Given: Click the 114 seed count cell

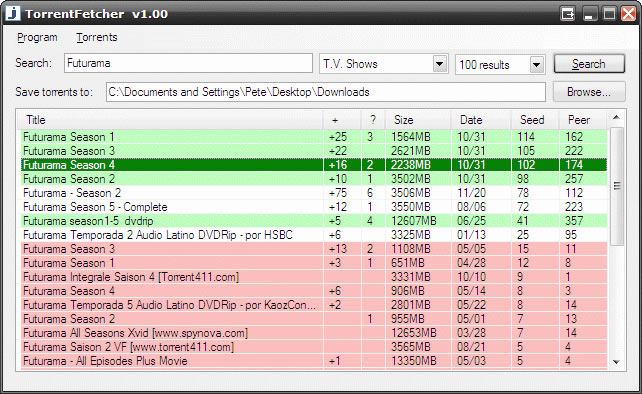Looking at the screenshot, I should [x=526, y=137].
